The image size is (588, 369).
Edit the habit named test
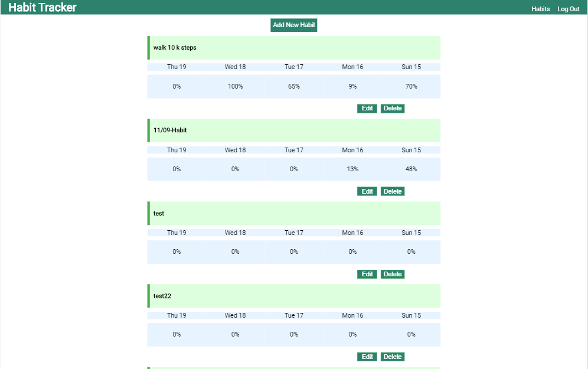click(x=367, y=273)
